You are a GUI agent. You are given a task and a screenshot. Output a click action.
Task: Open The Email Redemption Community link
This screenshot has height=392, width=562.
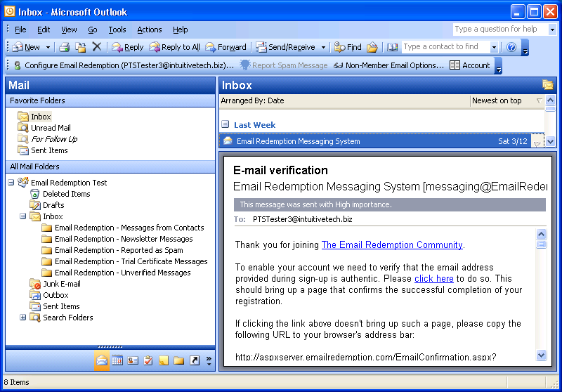pos(392,244)
